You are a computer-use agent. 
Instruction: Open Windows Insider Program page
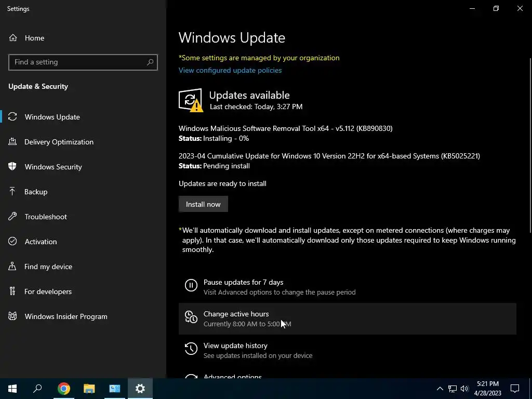point(83,316)
